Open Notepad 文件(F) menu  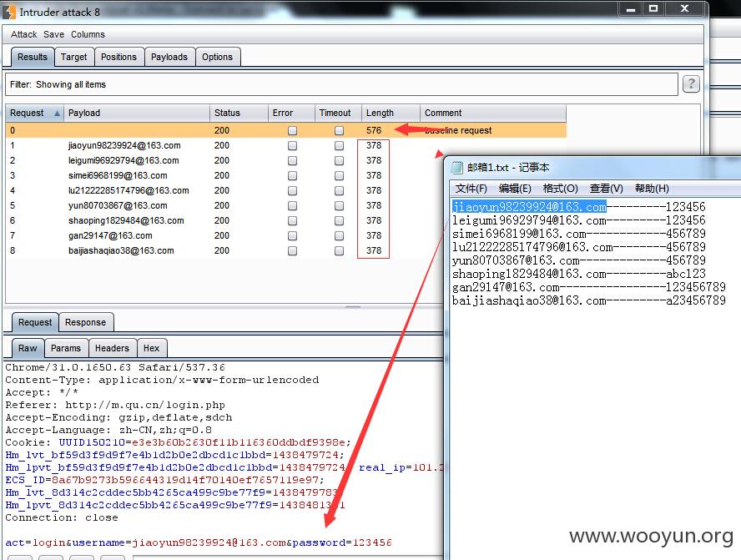tap(471, 189)
